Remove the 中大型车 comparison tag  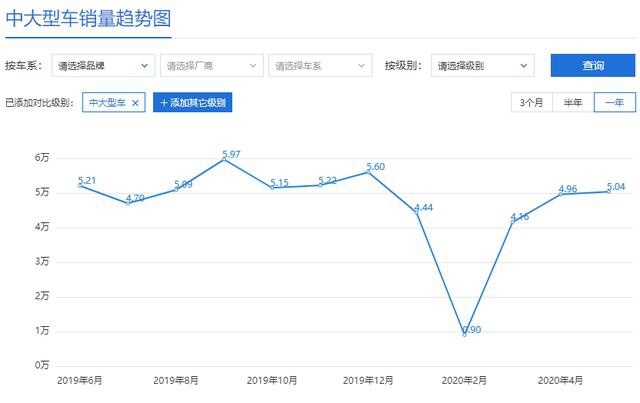(136, 103)
